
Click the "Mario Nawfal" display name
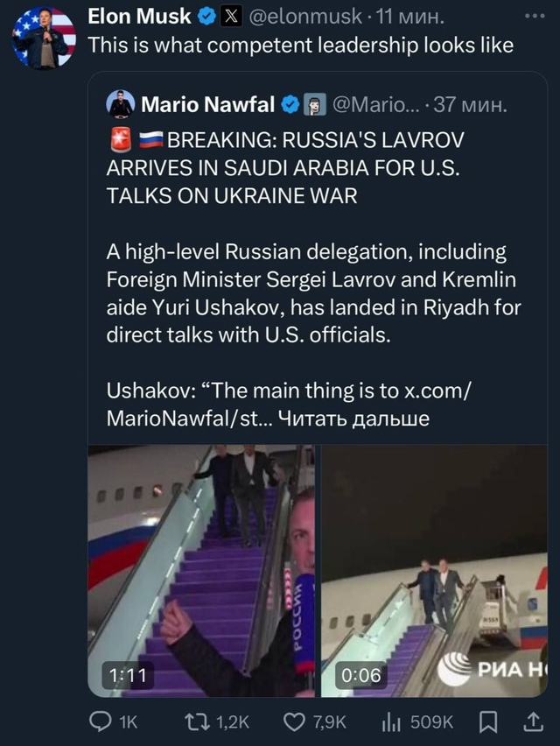click(208, 105)
